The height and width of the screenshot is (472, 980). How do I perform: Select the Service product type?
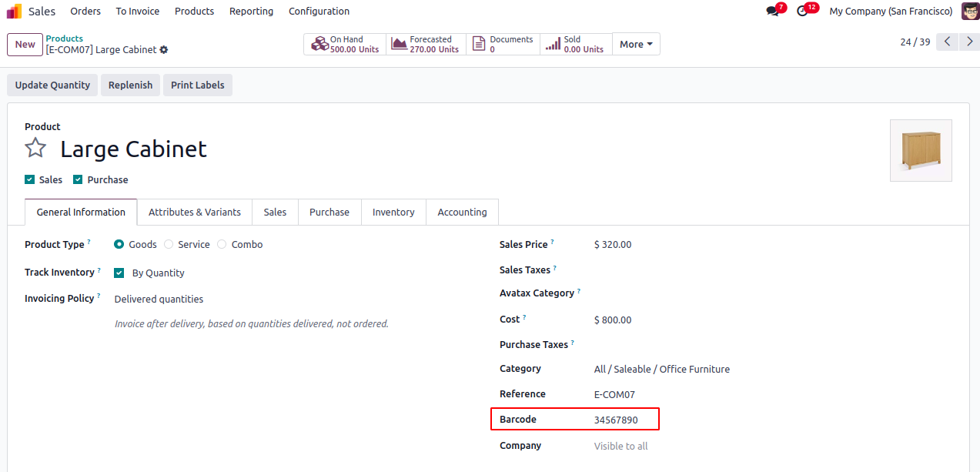(x=169, y=245)
